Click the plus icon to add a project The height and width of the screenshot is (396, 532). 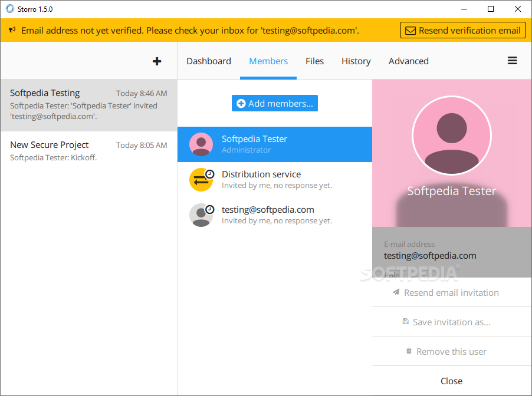(157, 61)
